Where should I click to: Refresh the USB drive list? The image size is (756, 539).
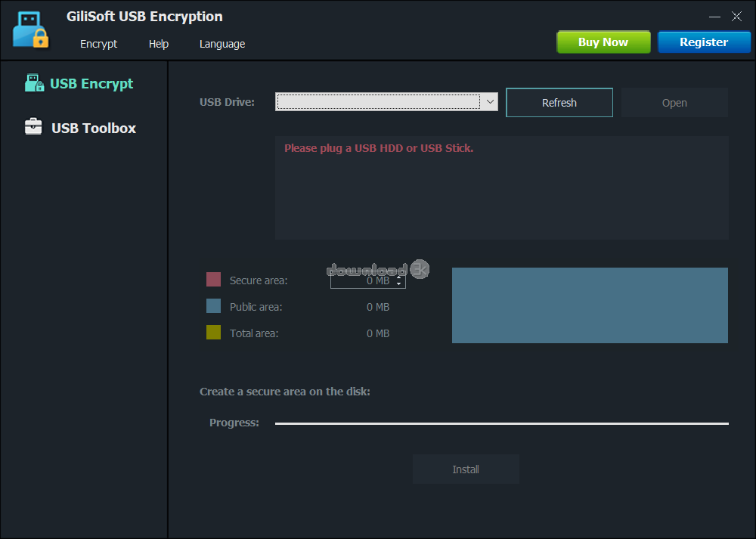559,103
